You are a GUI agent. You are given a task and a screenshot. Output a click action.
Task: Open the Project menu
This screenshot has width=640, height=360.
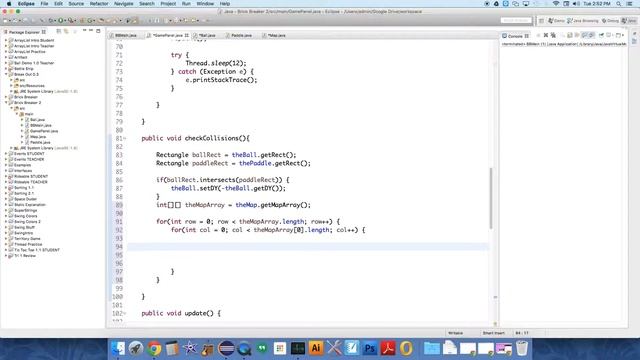[168, 4]
